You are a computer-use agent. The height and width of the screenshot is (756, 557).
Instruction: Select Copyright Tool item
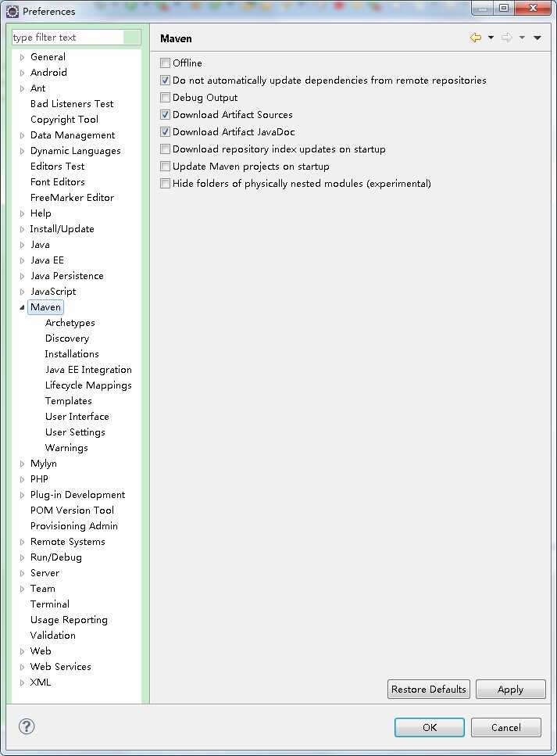point(64,119)
